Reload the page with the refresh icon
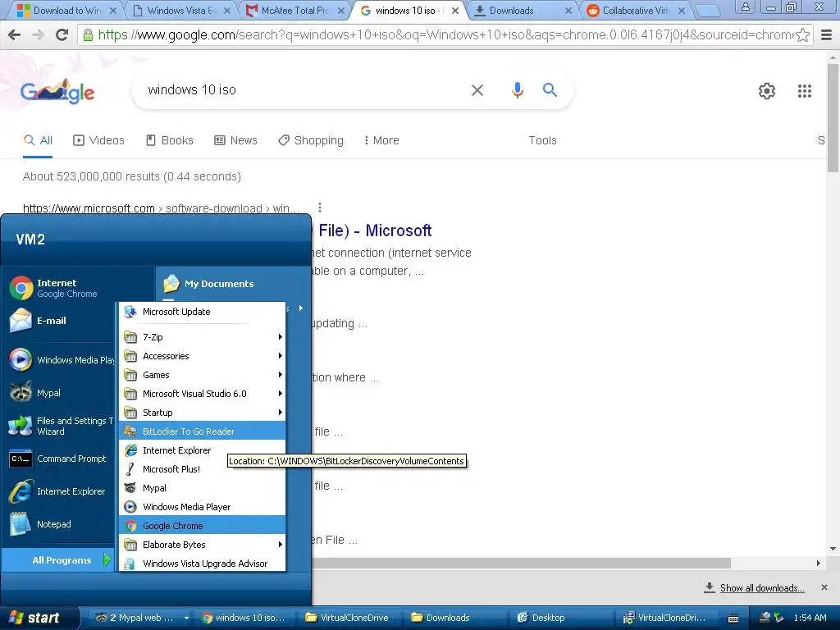Viewport: 840px width, 630px height. pyautogui.click(x=62, y=34)
